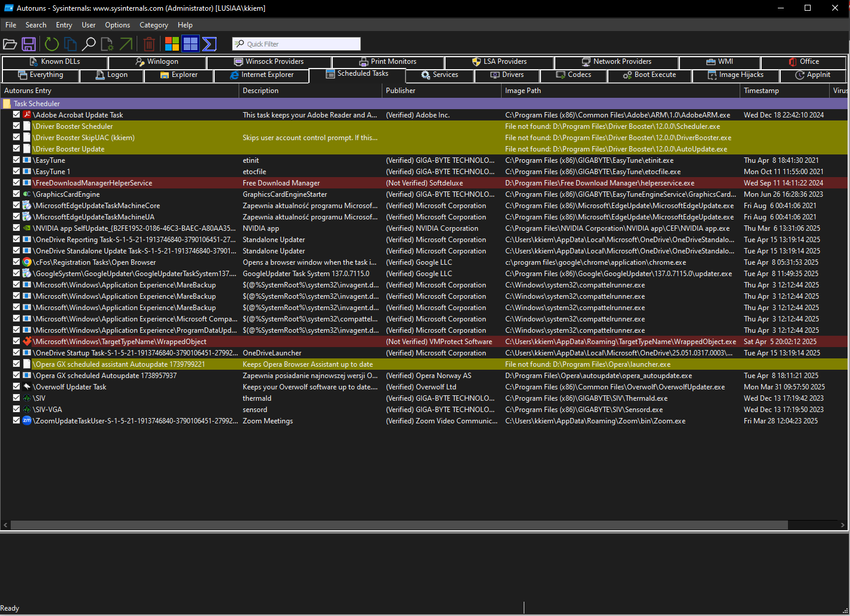Screen dimensions: 850x616
Task: Click the GoogleUpdaterTaskSystem row icon
Action: click(x=27, y=273)
